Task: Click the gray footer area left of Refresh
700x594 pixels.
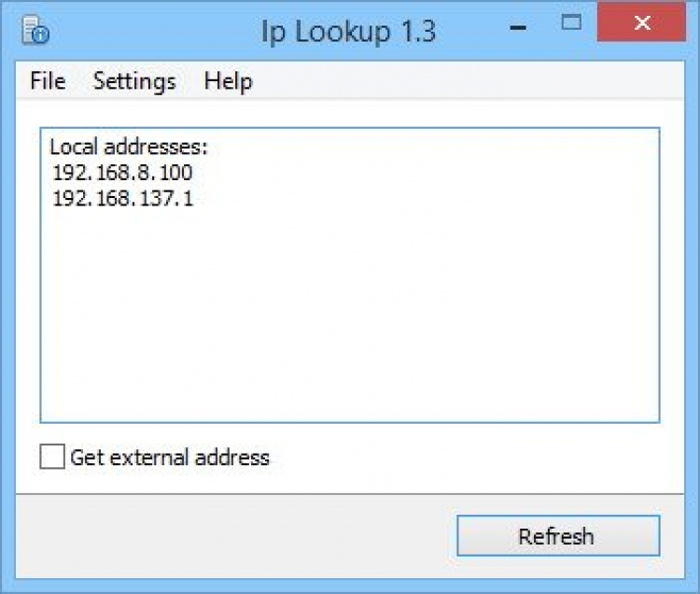Action: (x=233, y=536)
